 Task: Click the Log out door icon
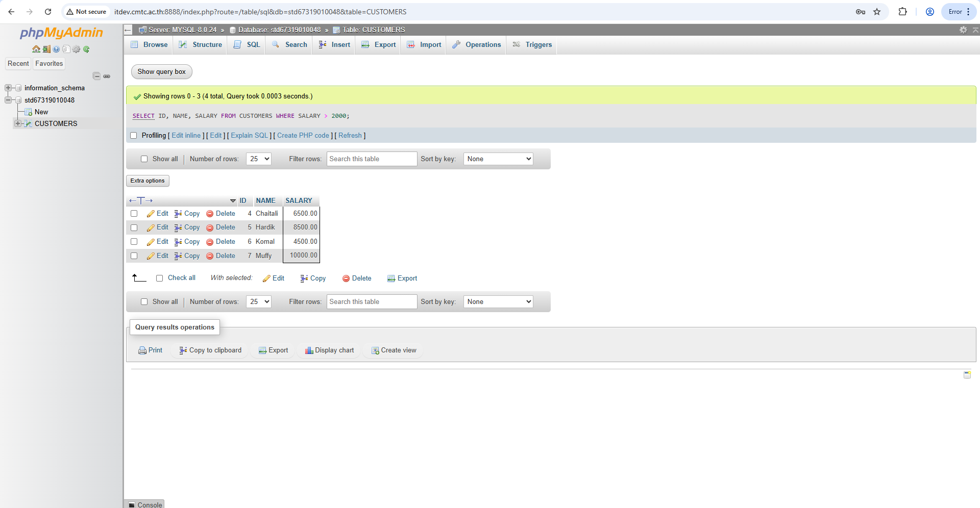pos(46,49)
